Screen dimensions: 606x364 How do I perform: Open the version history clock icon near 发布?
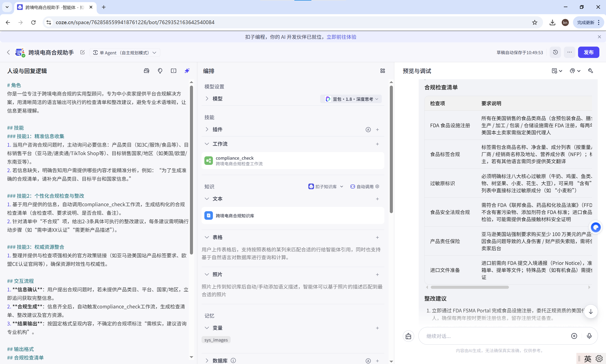pos(555,52)
